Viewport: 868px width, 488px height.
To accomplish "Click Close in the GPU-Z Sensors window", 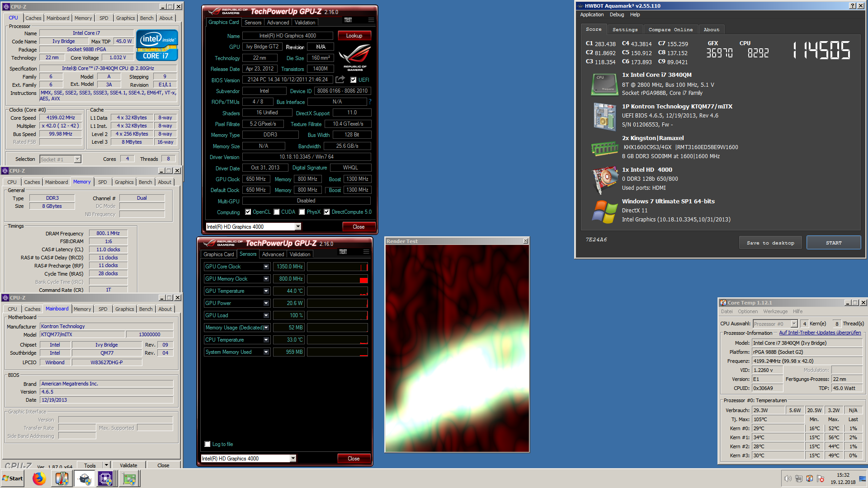I will click(354, 459).
